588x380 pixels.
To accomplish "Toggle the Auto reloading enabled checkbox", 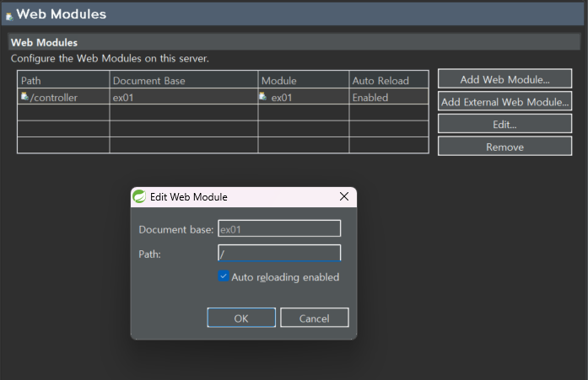I will click(x=224, y=276).
